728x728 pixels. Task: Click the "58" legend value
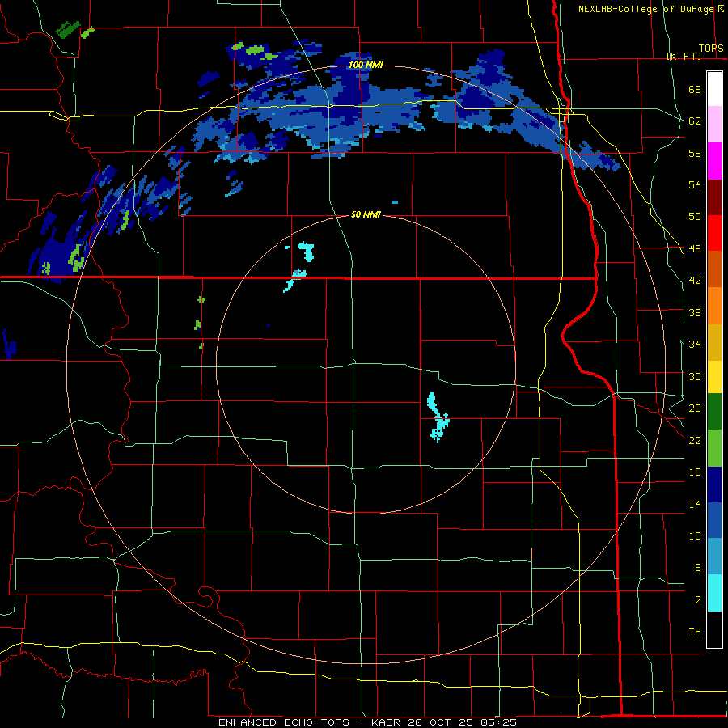point(695,153)
